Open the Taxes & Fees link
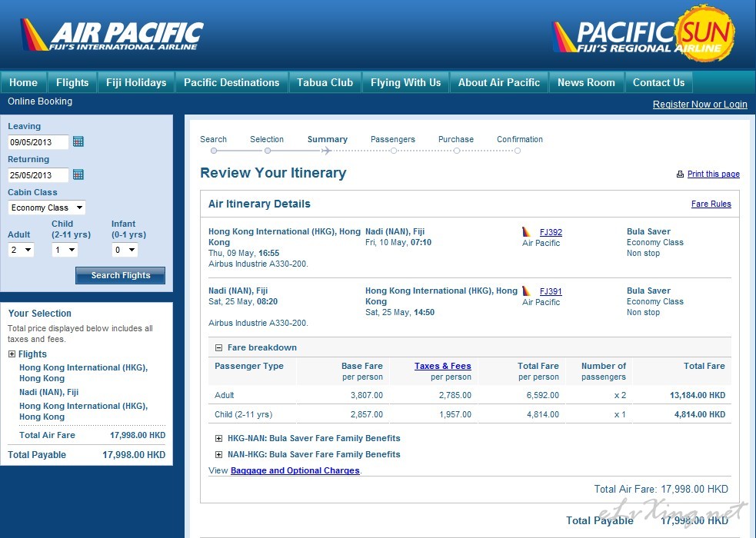 [443, 366]
